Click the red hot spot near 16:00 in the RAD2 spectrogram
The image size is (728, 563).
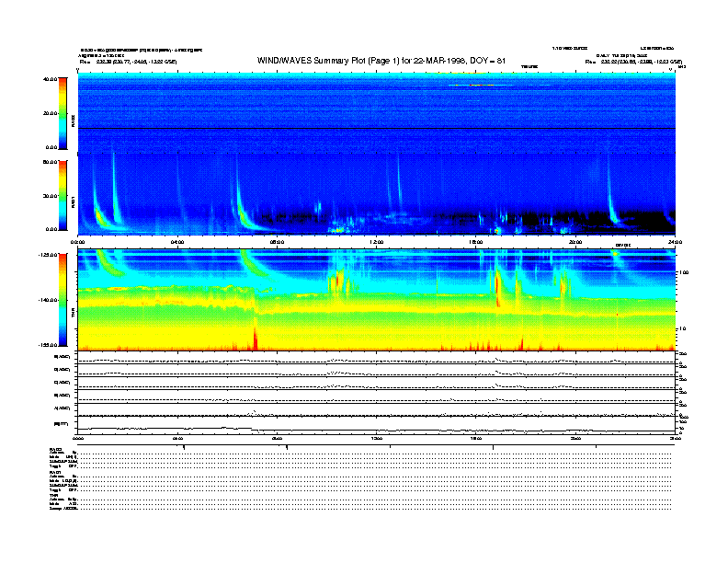click(474, 85)
